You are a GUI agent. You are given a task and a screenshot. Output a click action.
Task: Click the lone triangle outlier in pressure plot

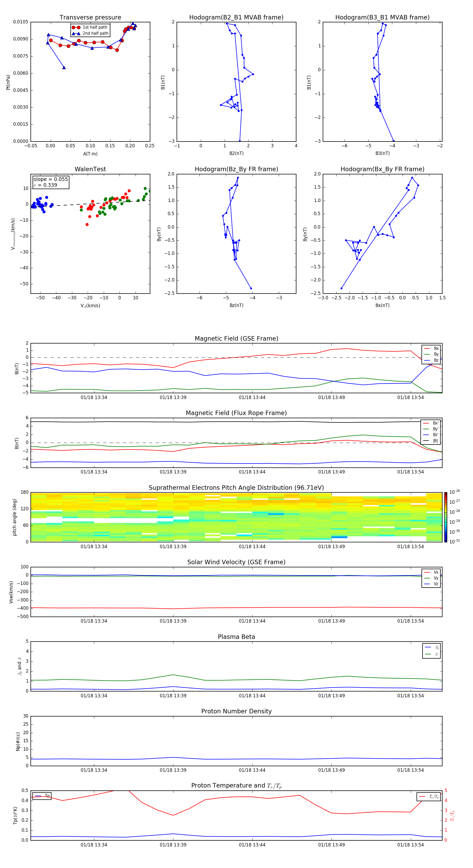tap(64, 68)
